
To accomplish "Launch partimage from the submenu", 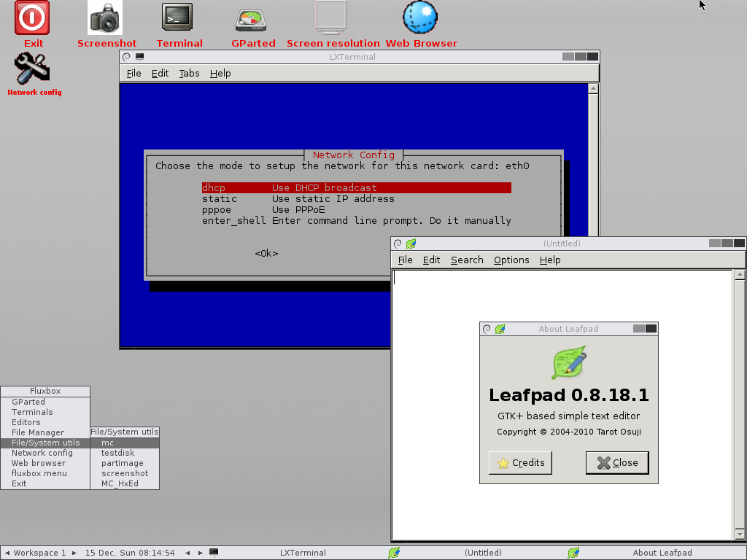I will coord(125,463).
